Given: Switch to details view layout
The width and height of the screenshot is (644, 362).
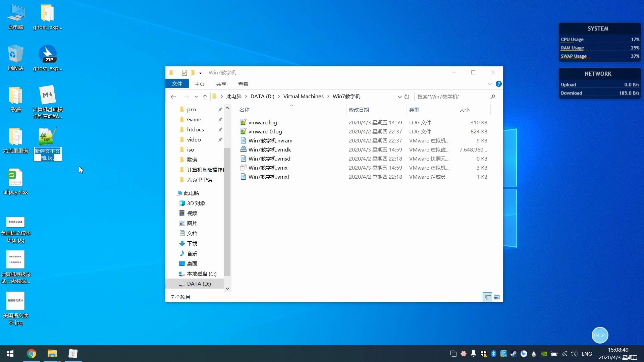Looking at the screenshot, I should [x=487, y=297].
